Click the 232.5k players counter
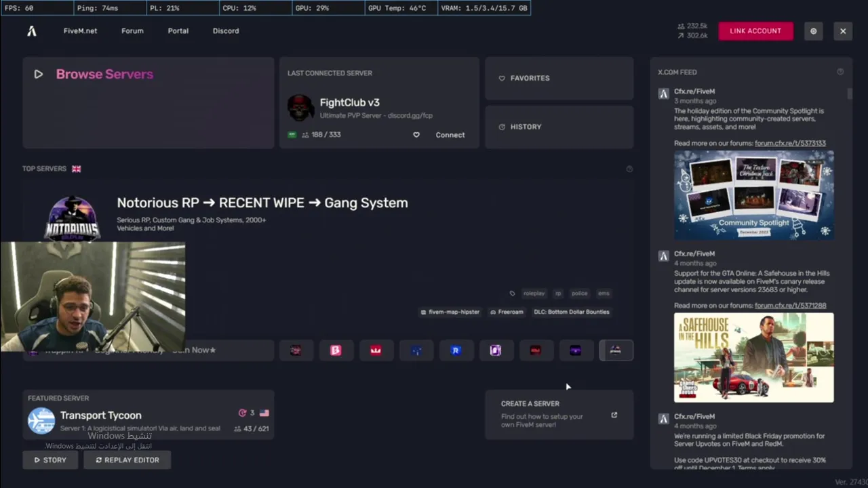The height and width of the screenshot is (488, 868). click(x=692, y=26)
